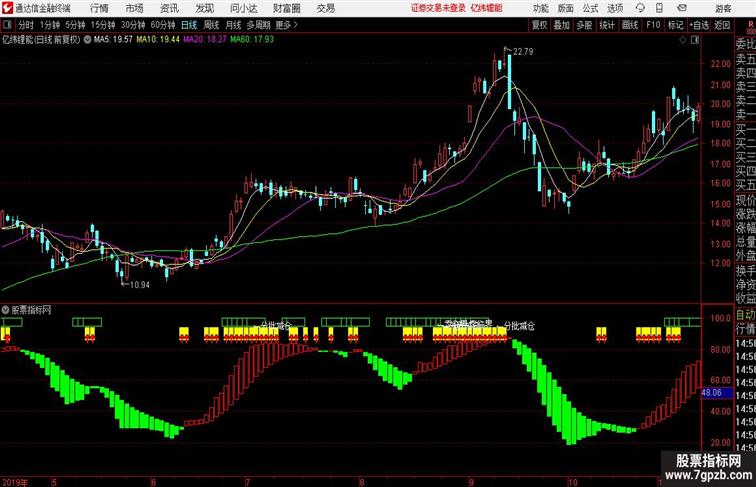Click the 股票指标网 indicator panel icon
The width and height of the screenshot is (756, 487).
tap(5, 310)
